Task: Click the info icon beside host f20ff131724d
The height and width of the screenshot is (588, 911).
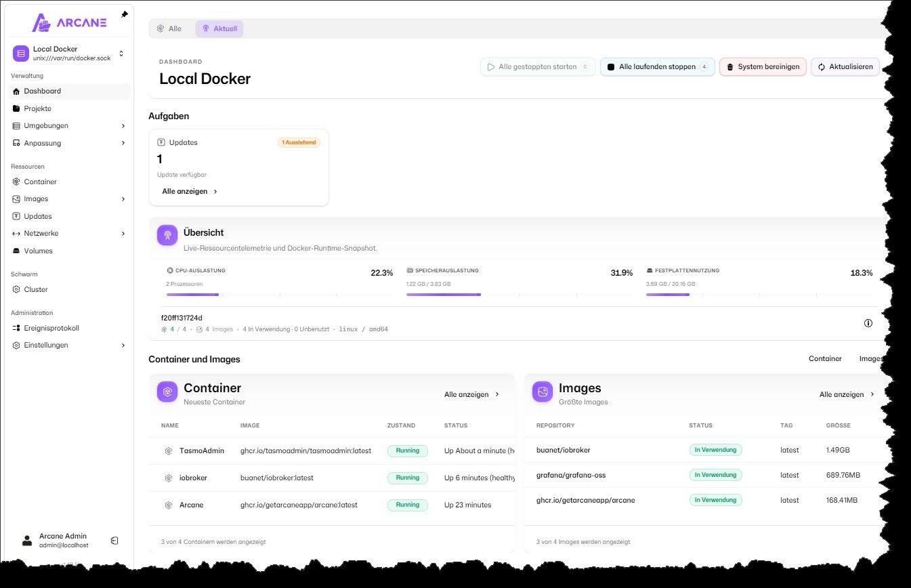Action: [868, 323]
